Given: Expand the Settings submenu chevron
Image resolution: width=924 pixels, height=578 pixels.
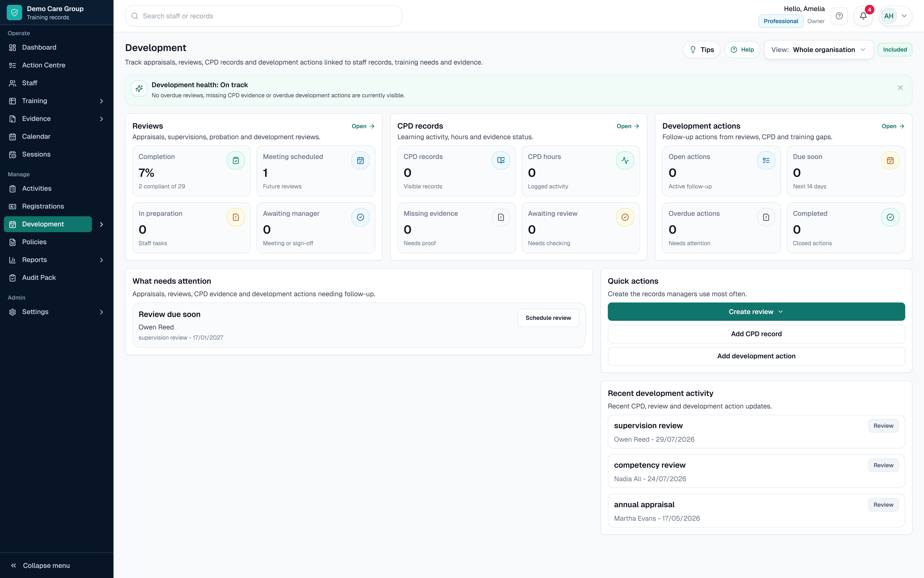Looking at the screenshot, I should (101, 312).
